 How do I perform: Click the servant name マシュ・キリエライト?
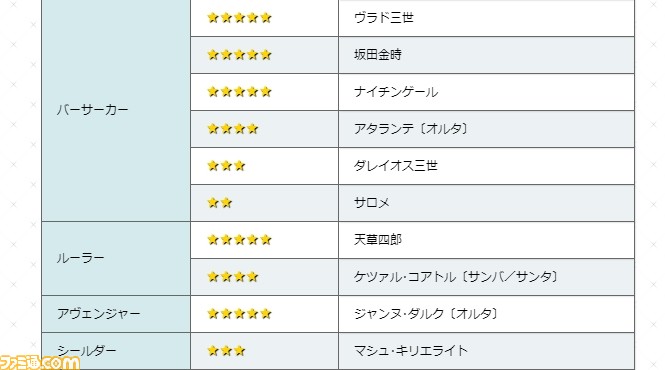(411, 350)
